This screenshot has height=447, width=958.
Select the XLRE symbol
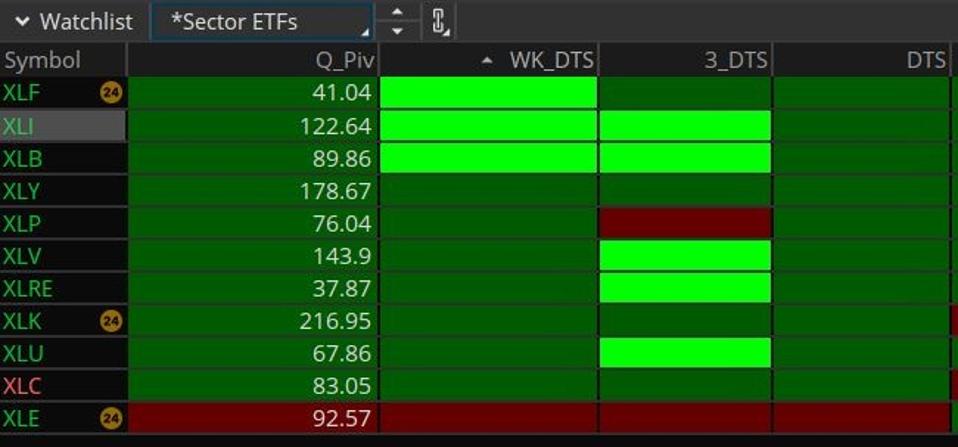point(28,288)
